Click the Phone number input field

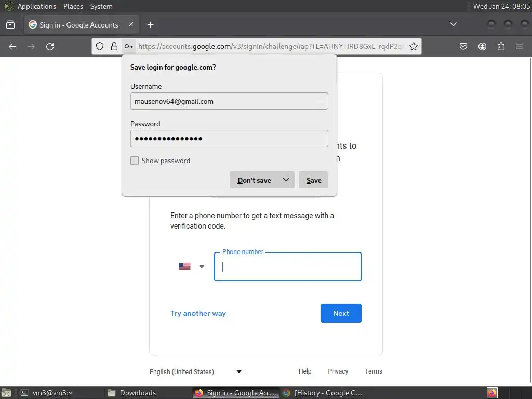288,267
